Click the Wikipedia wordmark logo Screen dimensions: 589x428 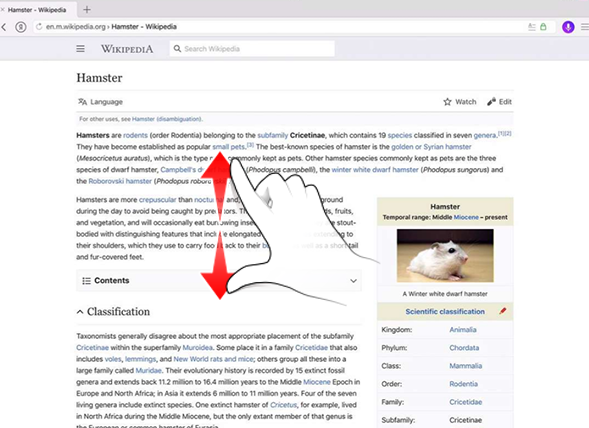pyautogui.click(x=127, y=49)
